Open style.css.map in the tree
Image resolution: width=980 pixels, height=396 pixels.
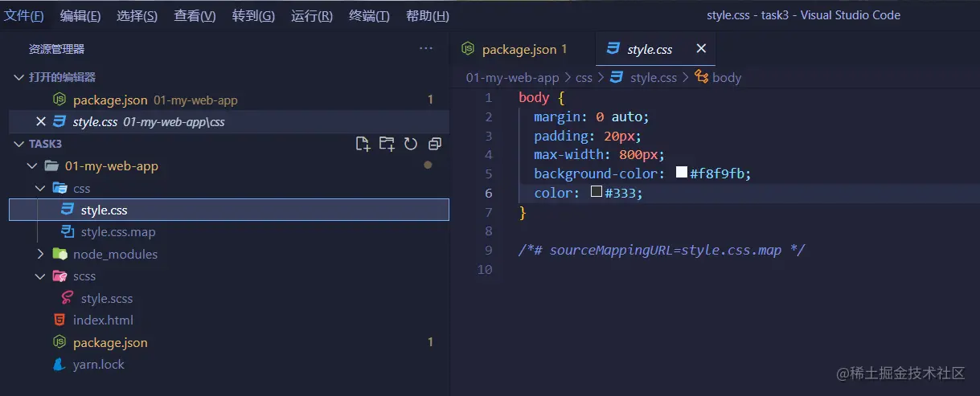coord(118,232)
